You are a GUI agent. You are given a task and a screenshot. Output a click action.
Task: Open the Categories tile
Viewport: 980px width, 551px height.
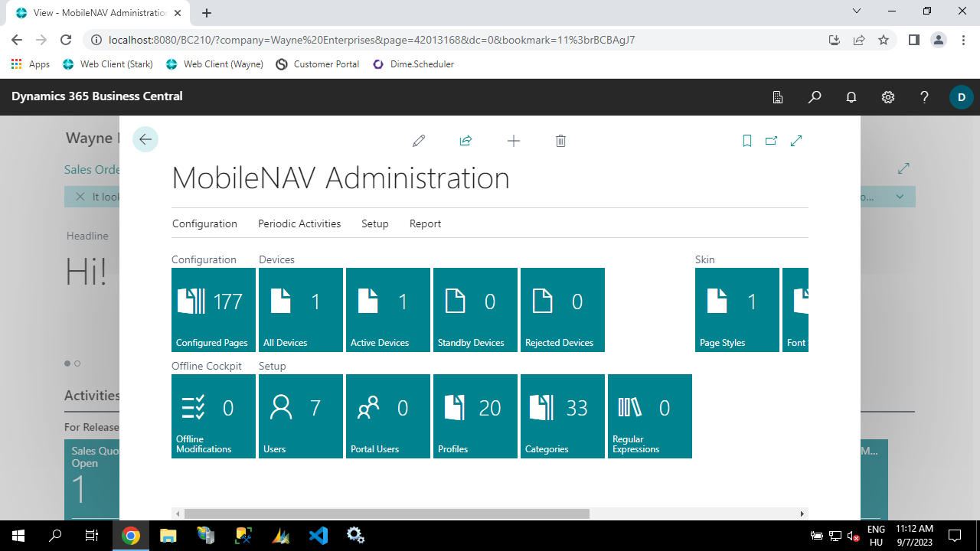pos(563,416)
